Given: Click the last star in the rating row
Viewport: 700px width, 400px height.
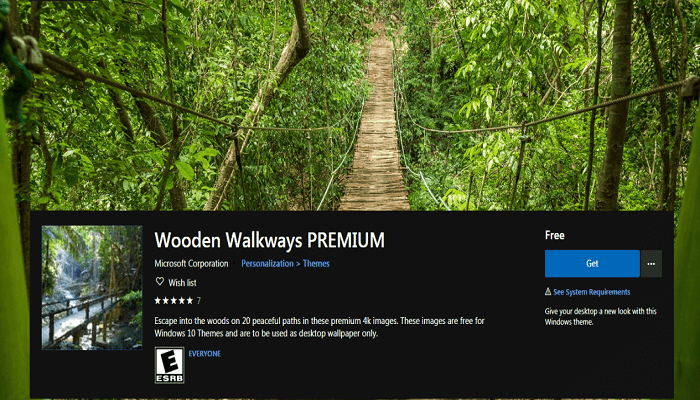Looking at the screenshot, I should coord(190,300).
